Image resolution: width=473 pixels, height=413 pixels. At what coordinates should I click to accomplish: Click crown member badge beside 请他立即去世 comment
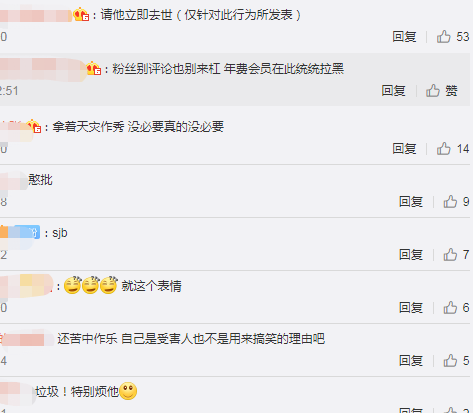pos(81,15)
